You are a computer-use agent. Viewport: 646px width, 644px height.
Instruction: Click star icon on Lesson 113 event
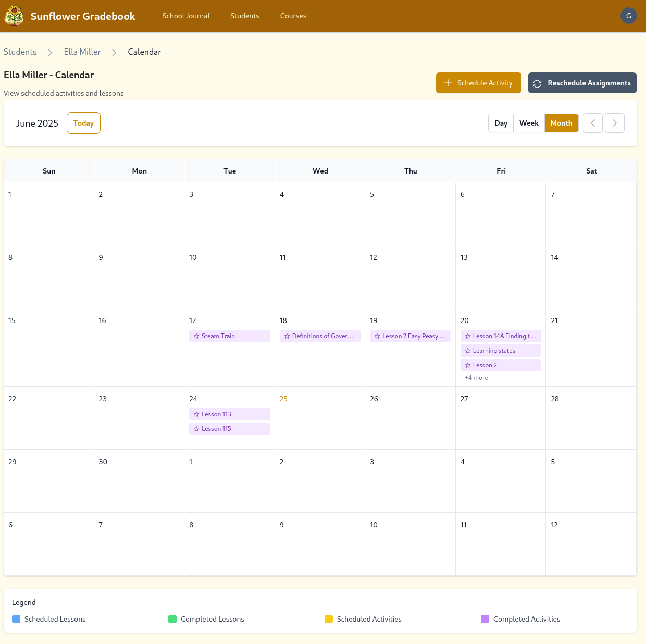click(196, 414)
